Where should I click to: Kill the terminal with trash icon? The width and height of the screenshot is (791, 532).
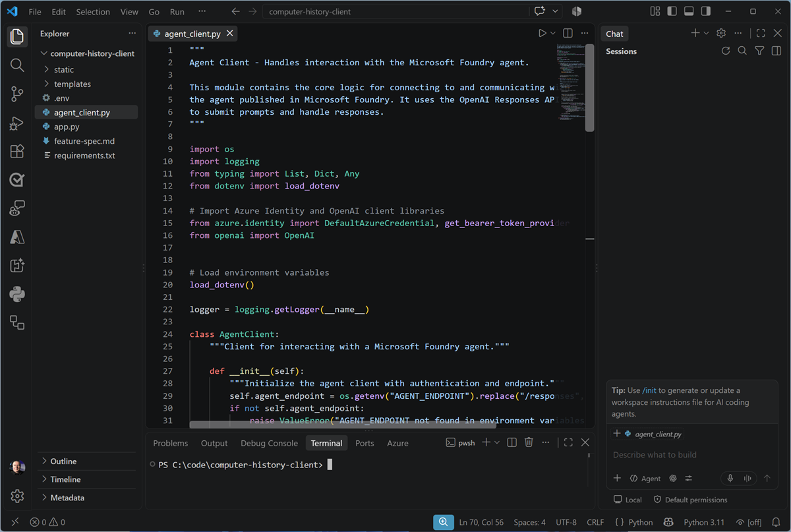tap(529, 442)
